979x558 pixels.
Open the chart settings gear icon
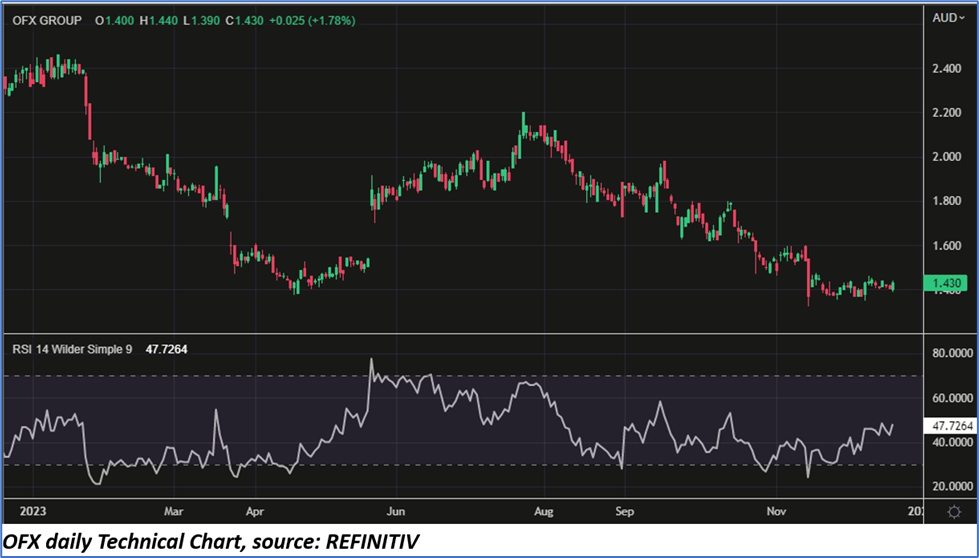[953, 511]
